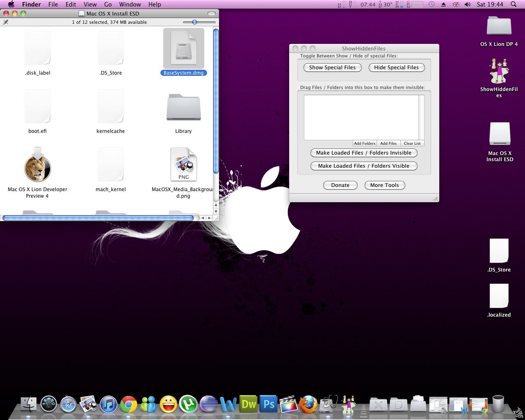This screenshot has height=420, width=525.
Task: Click Clear List button
Action: pyautogui.click(x=412, y=143)
